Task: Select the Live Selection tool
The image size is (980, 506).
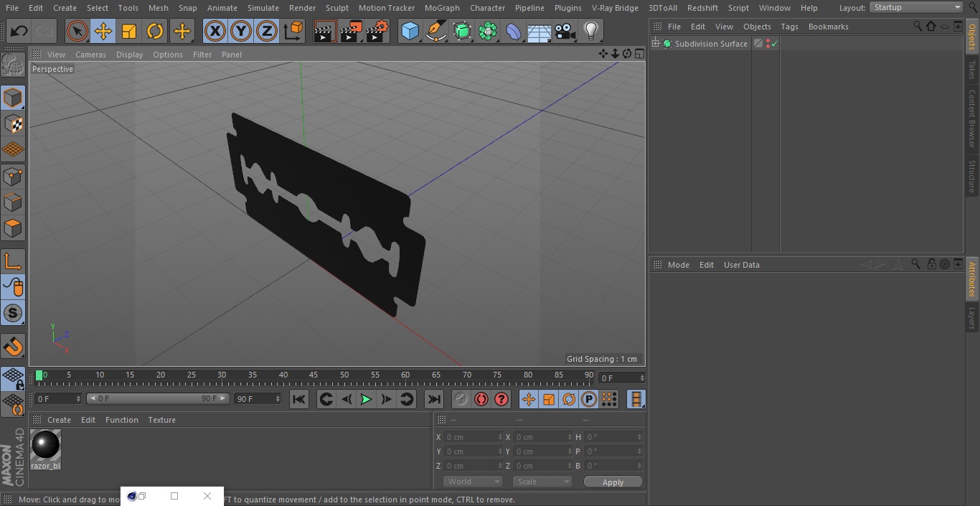Action: click(x=77, y=31)
